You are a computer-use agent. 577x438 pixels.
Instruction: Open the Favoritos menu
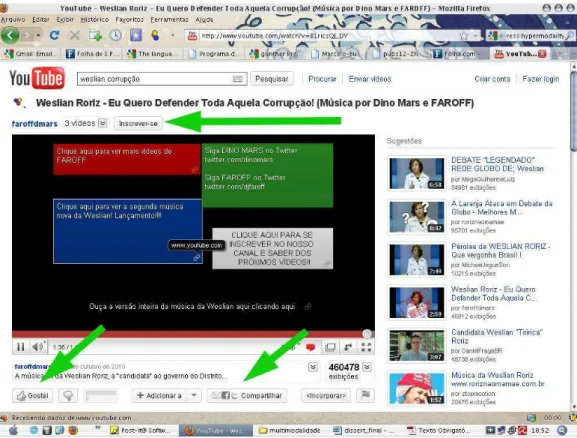pos(130,20)
